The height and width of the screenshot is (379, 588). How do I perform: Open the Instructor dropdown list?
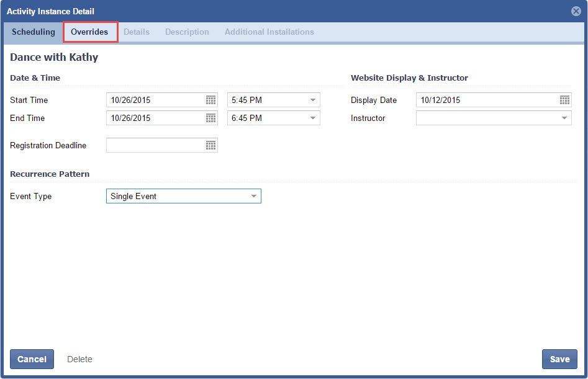click(x=564, y=118)
